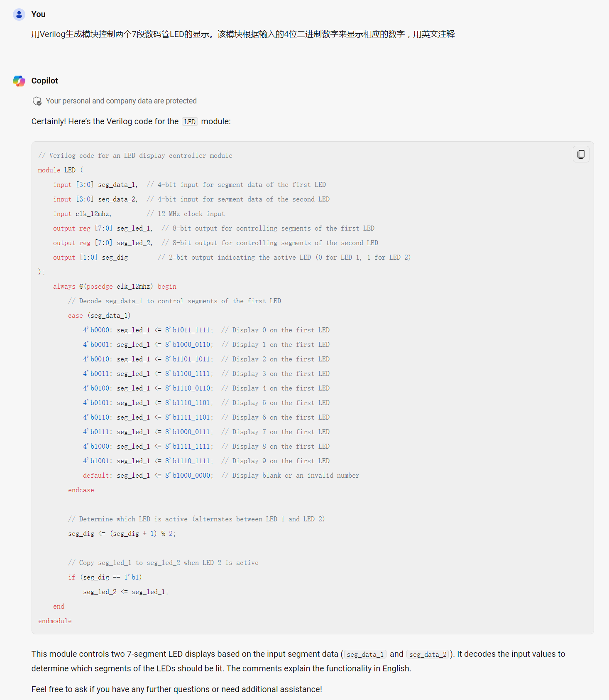The image size is (609, 700).
Task: Click the "endmodule" keyword in code
Action: (55, 621)
